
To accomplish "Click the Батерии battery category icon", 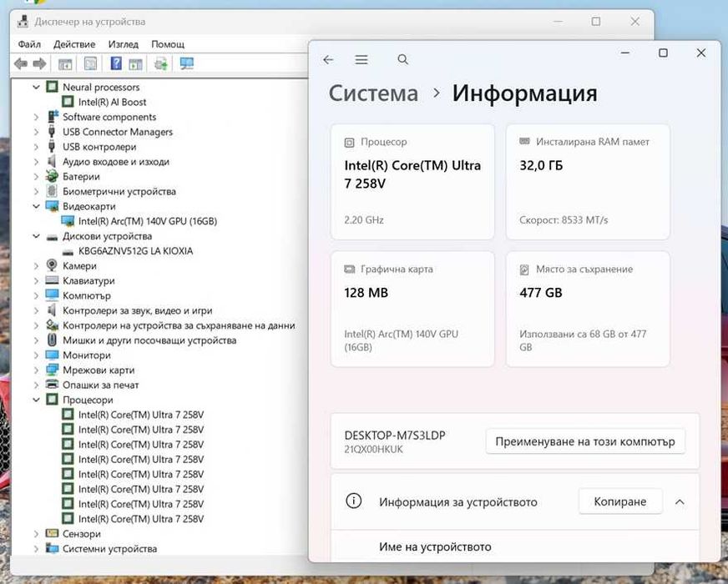I will 52,176.
